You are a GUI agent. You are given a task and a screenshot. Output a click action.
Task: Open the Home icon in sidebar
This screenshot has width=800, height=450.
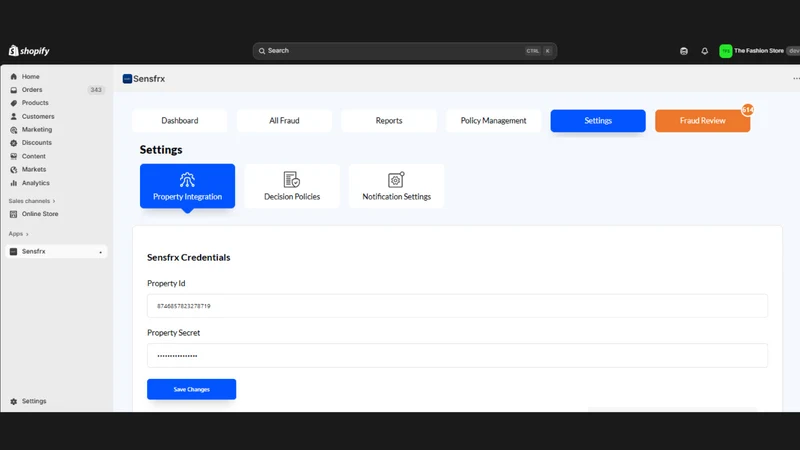click(14, 77)
